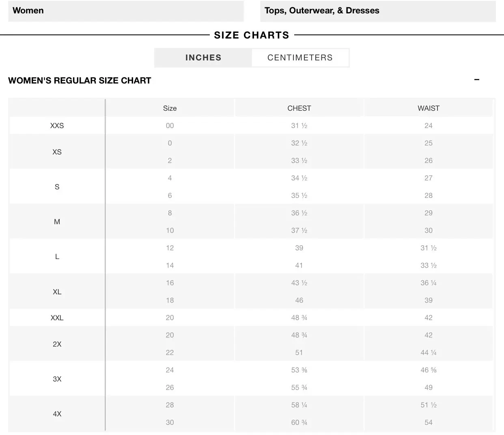The image size is (504, 435).
Task: Click the XS row label
Action: click(57, 152)
